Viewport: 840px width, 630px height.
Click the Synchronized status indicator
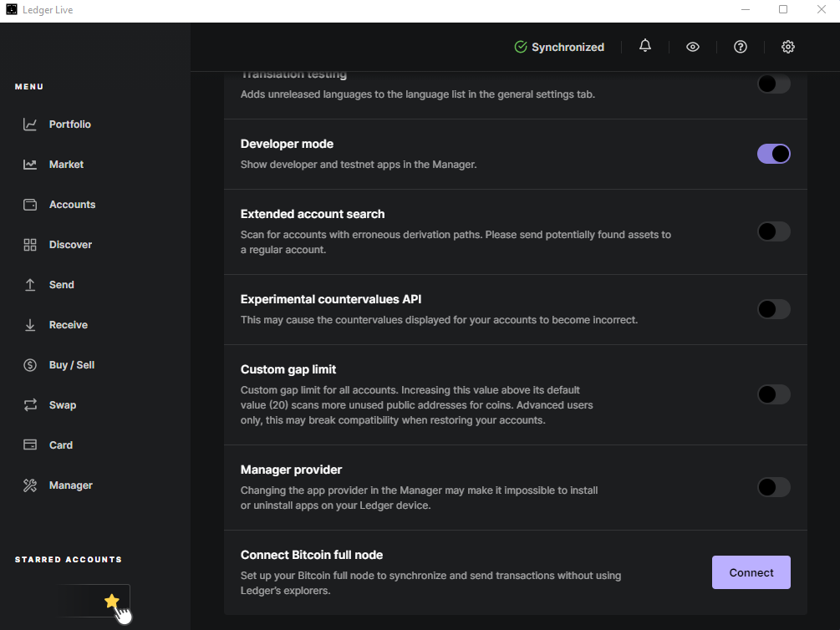pos(559,47)
